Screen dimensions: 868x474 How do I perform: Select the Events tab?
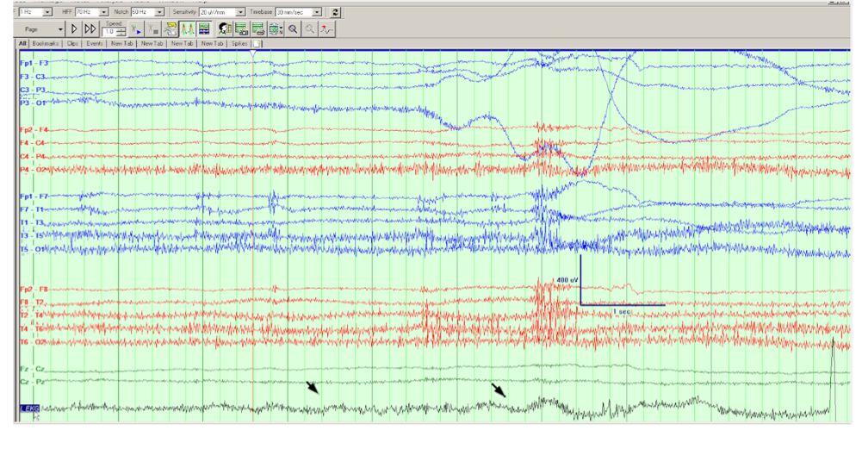95,43
